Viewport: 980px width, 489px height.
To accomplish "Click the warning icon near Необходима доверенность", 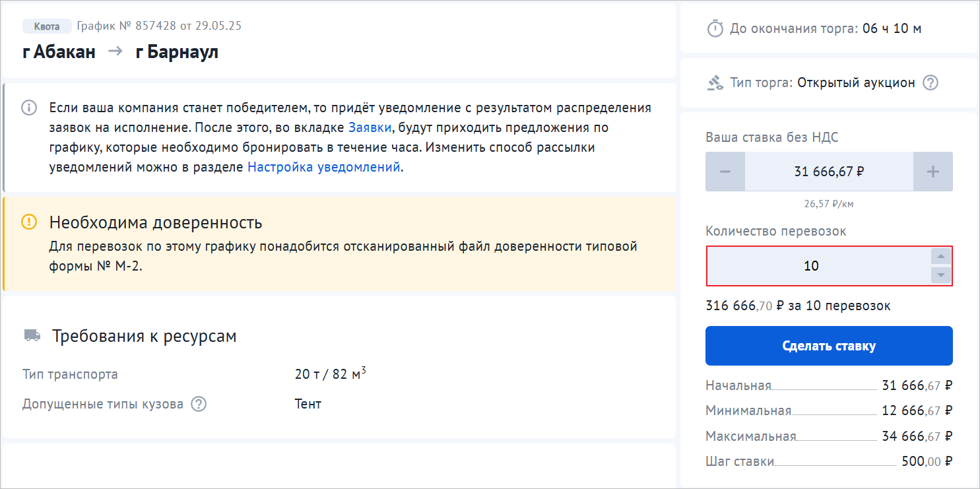I will [x=29, y=222].
